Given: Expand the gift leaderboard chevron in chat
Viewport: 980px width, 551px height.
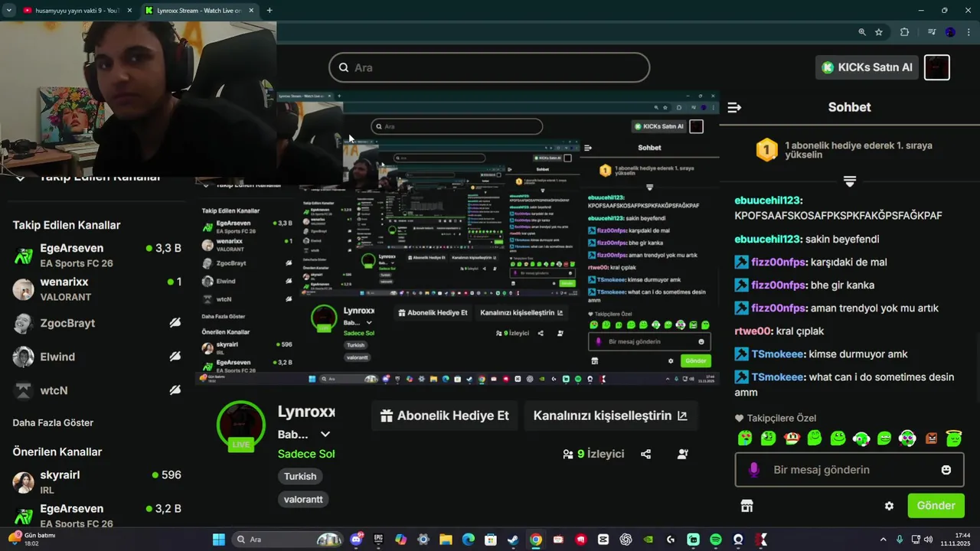Looking at the screenshot, I should click(849, 181).
